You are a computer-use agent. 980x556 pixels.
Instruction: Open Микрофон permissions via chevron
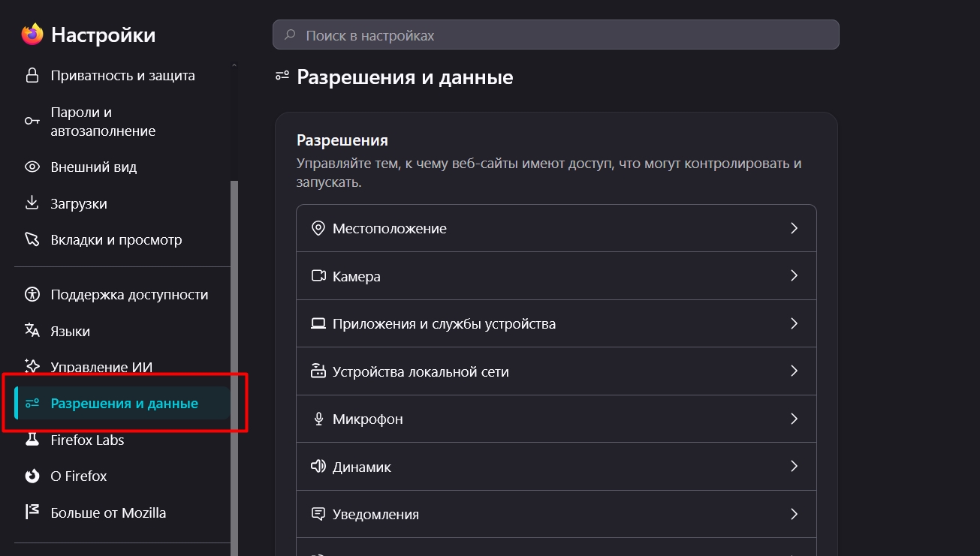794,419
